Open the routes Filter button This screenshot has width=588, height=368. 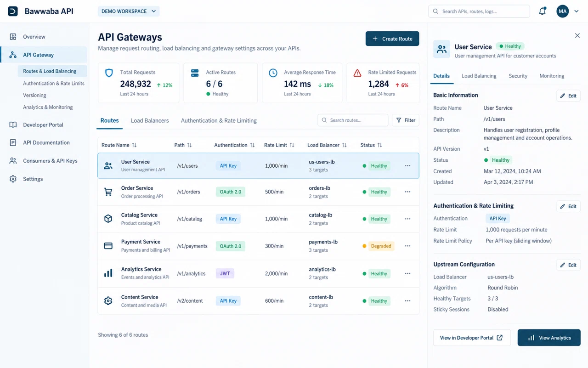tap(406, 120)
